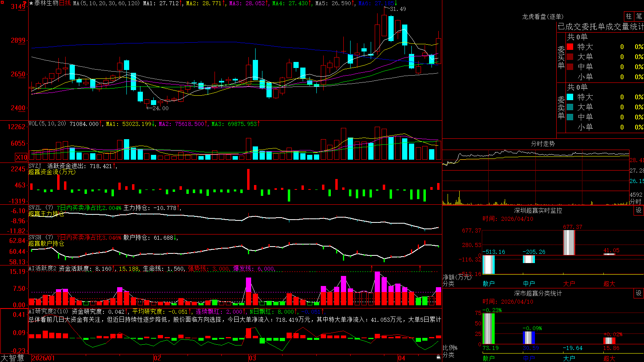This screenshot has height=362, width=644.
Task: Click the red question mark icon above 3149
Action: [25, 2]
